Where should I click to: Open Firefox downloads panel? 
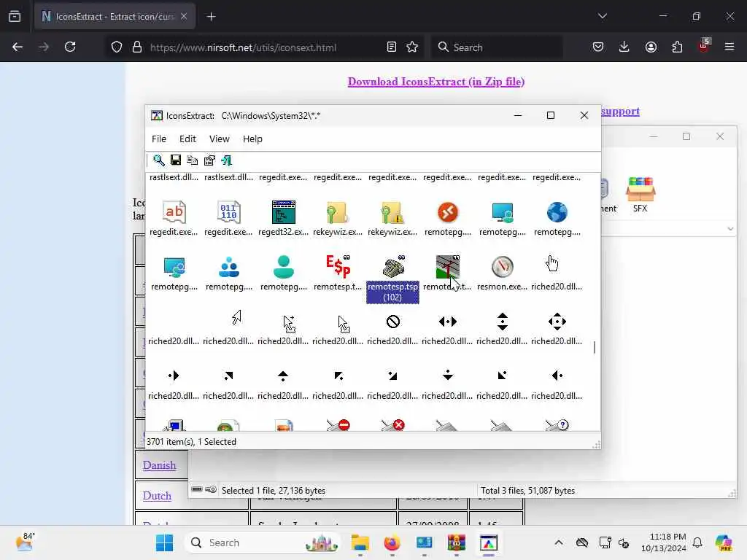click(x=624, y=47)
